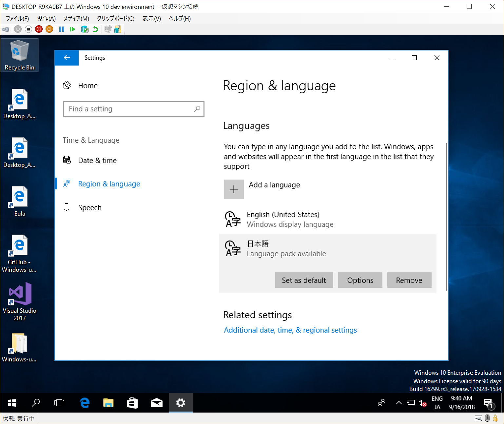Open Options for the Japanese language pack
The height and width of the screenshot is (424, 504).
360,280
